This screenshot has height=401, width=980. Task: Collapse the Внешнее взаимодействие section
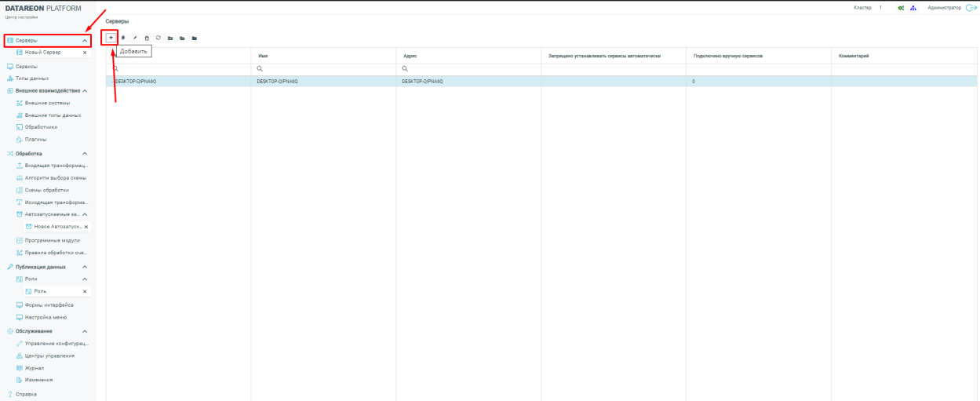pos(85,91)
